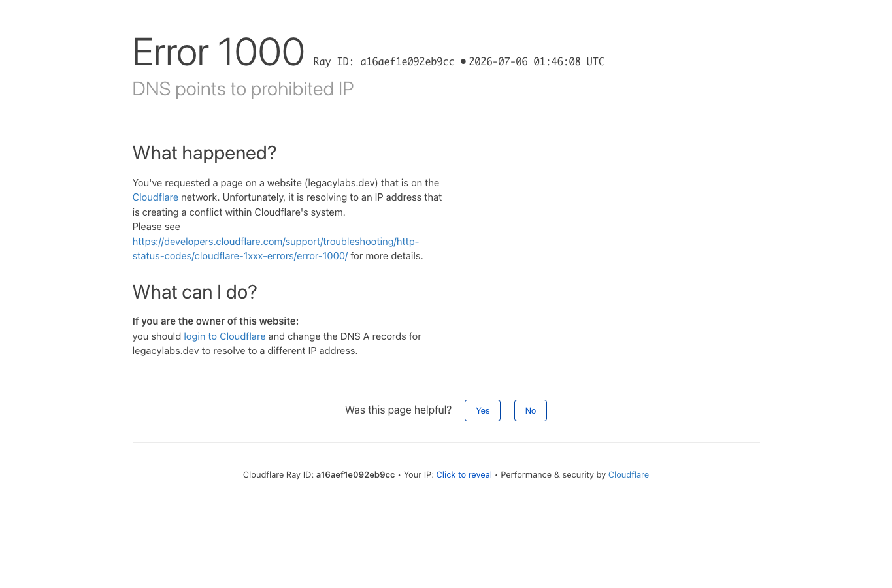Click the Ray ID text beside Error 1000
892x588 pixels.
(384, 62)
